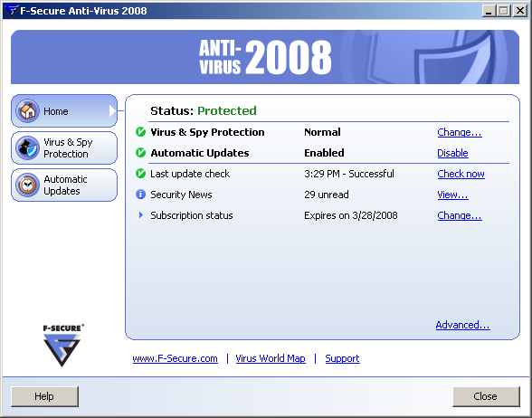
Task: Click blue info icon beside Security News
Action: tap(140, 195)
